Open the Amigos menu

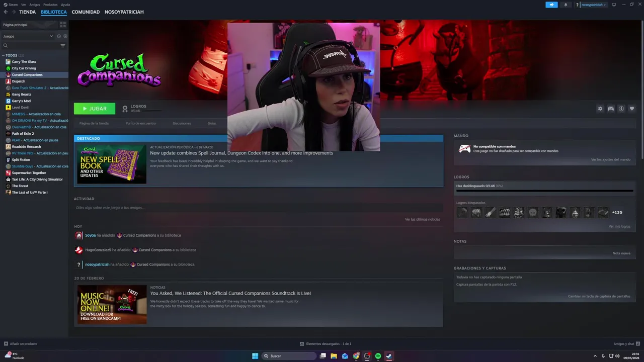(35, 5)
